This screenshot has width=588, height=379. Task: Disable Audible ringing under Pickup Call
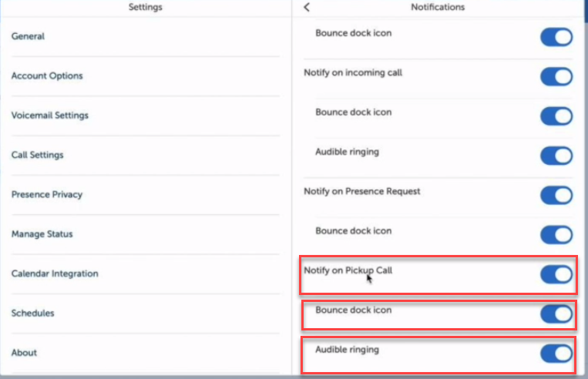tap(556, 354)
